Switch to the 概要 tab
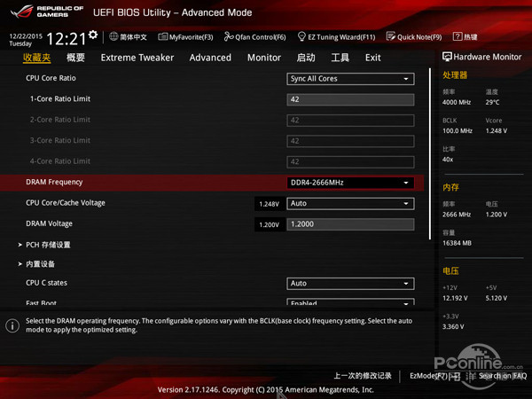Screen dimensions: 532x399 (75, 58)
